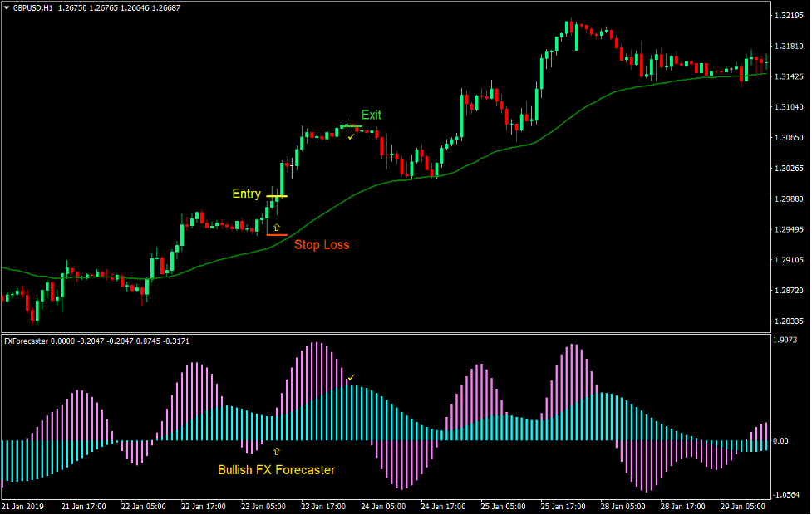Click the orange upward arrow below Entry
The image size is (812, 515).
point(277,226)
